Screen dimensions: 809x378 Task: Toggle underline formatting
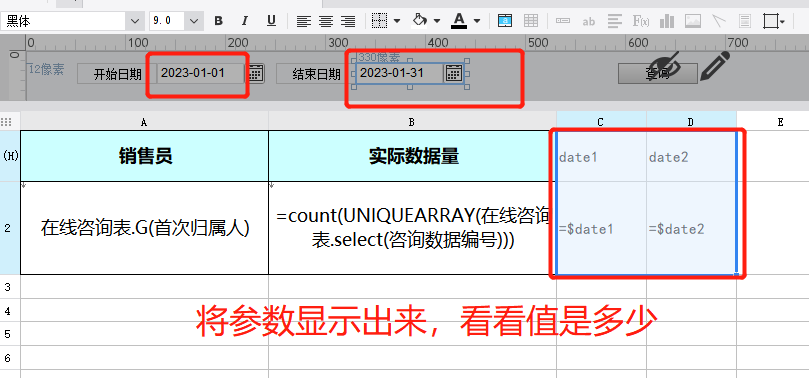pyautogui.click(x=271, y=21)
